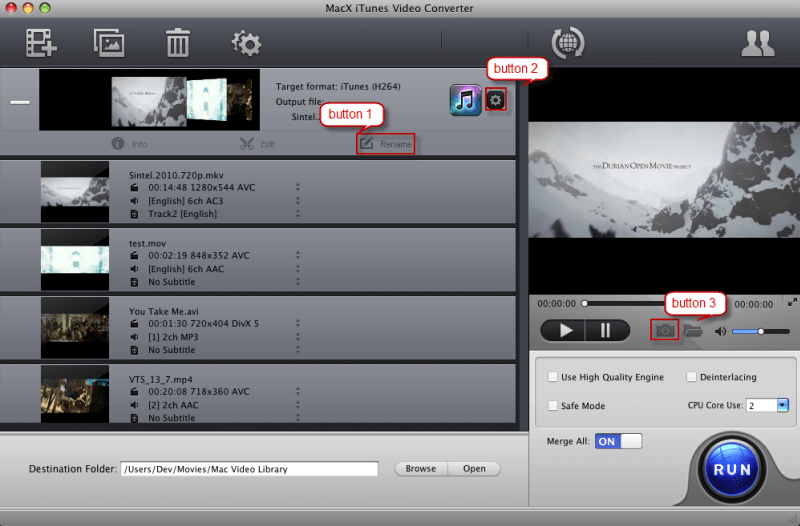Enable Deinterlacing checkbox
800x526 pixels.
pos(691,377)
